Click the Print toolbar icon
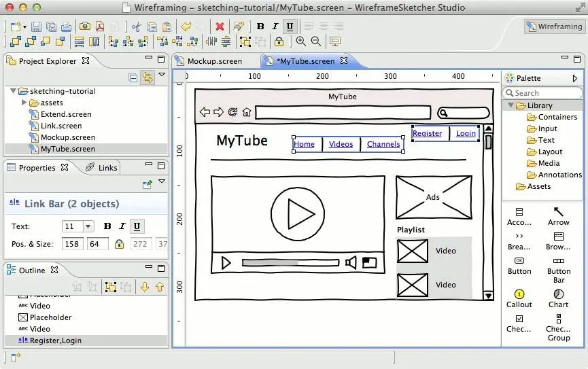 [66, 27]
